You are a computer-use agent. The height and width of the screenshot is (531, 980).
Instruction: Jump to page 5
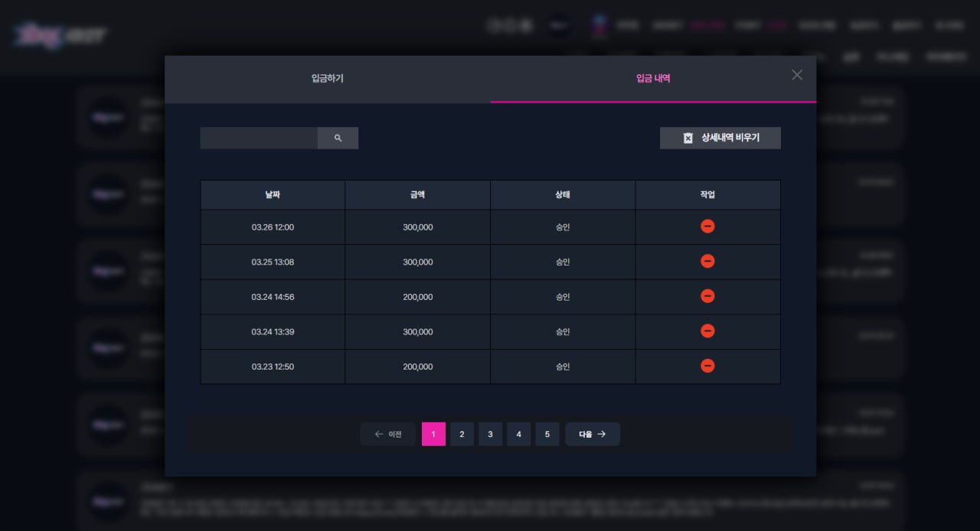click(x=547, y=434)
